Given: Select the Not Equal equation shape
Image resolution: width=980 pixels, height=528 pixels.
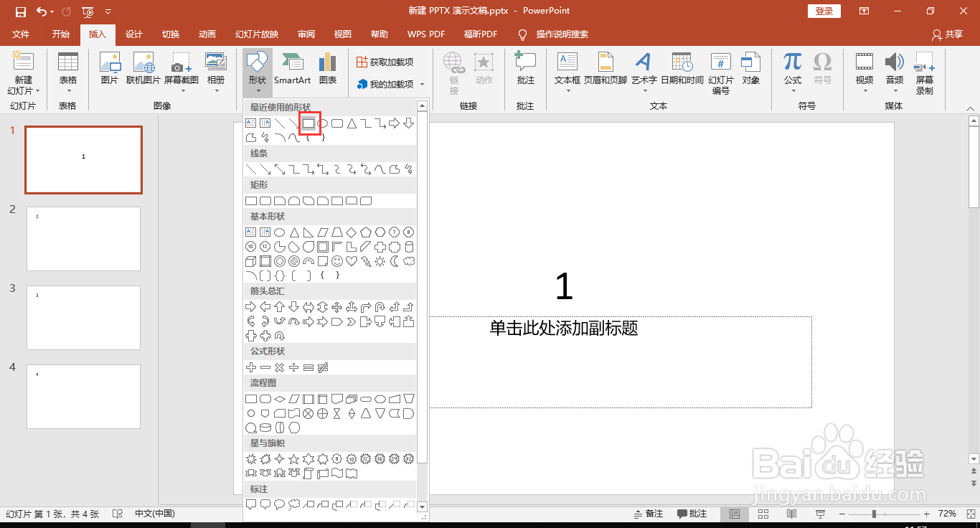Looking at the screenshot, I should pos(323,367).
